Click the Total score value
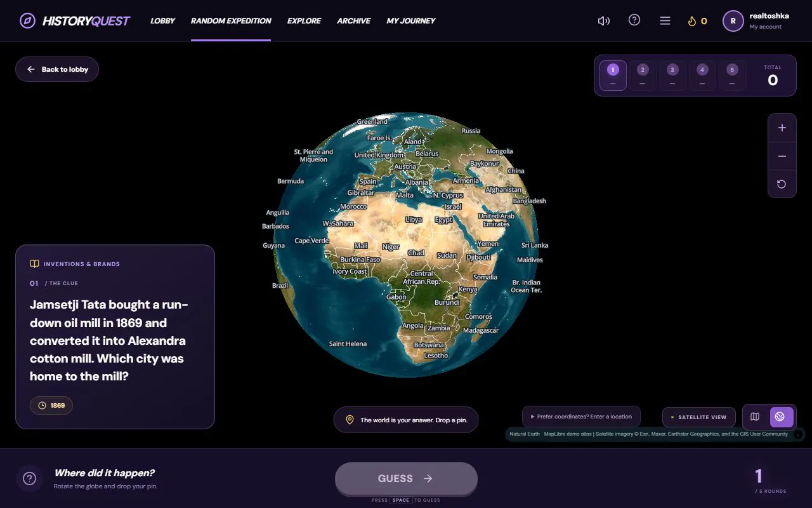Image resolution: width=812 pixels, height=508 pixels. [x=773, y=80]
